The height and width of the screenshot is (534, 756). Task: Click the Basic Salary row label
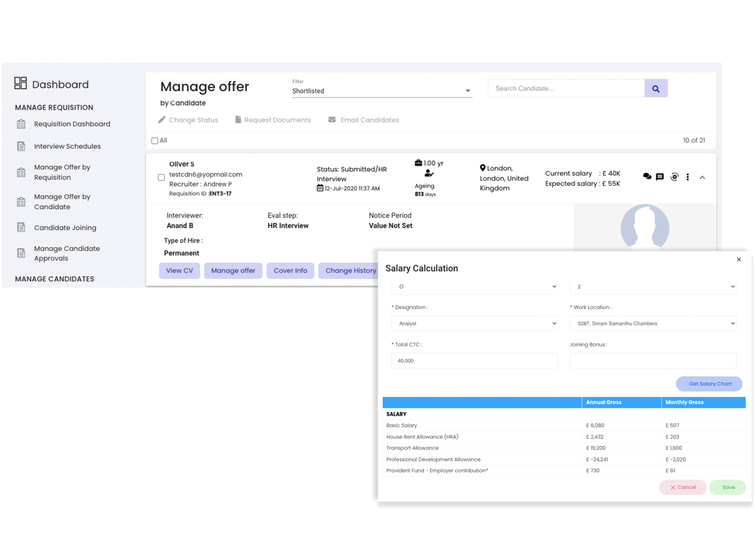402,425
